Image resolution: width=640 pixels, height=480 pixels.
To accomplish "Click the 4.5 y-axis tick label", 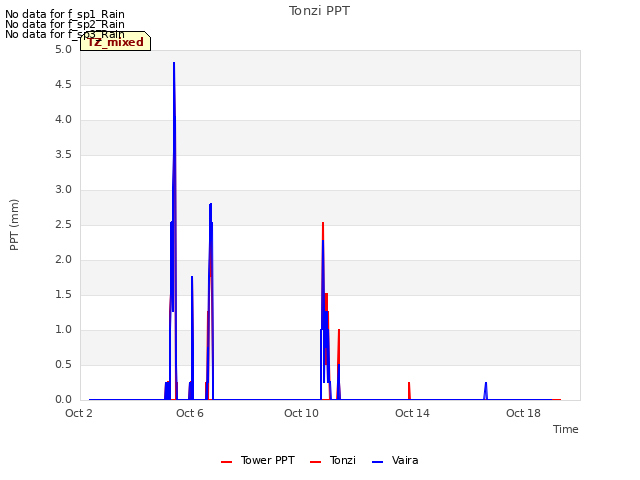I will point(63,84).
